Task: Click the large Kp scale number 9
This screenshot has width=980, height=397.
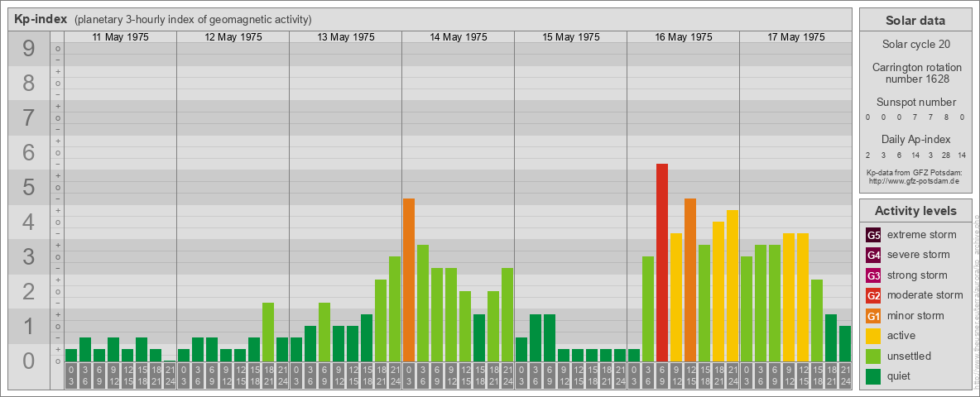Action: [x=29, y=49]
